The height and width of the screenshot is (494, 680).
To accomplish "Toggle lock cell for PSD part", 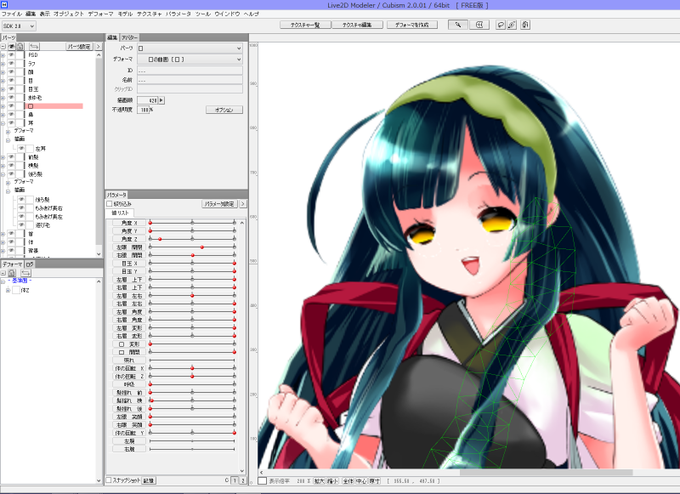I will point(20,55).
